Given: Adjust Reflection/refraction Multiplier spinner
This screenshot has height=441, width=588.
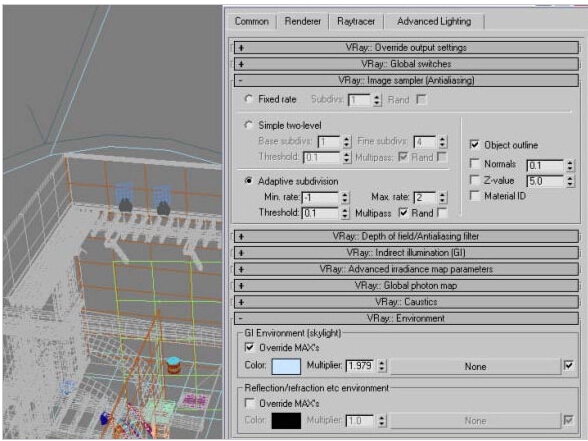Looking at the screenshot, I should (x=382, y=421).
